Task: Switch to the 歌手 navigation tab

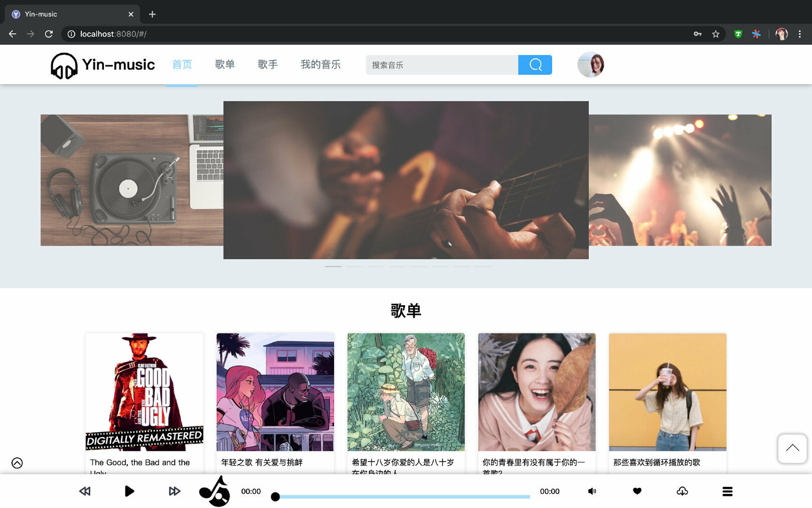Action: [268, 64]
